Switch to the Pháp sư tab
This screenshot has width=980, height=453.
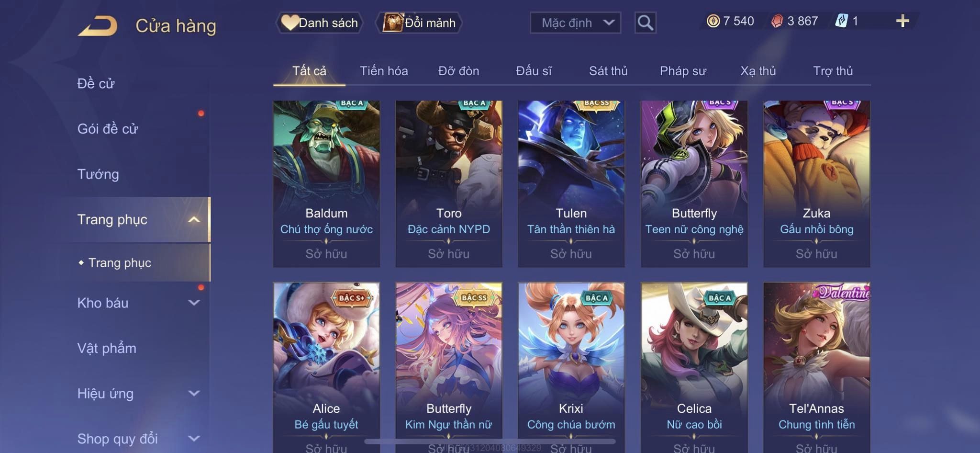683,71
